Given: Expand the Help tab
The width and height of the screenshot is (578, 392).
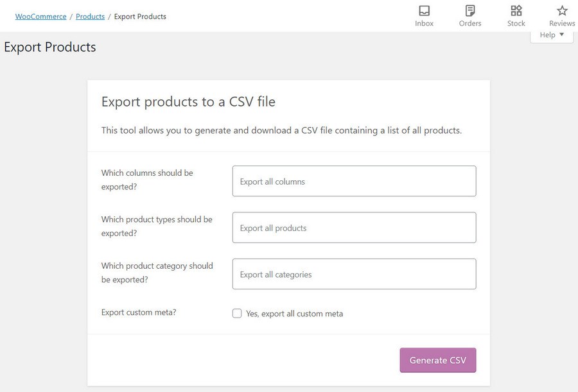Looking at the screenshot, I should [x=551, y=35].
